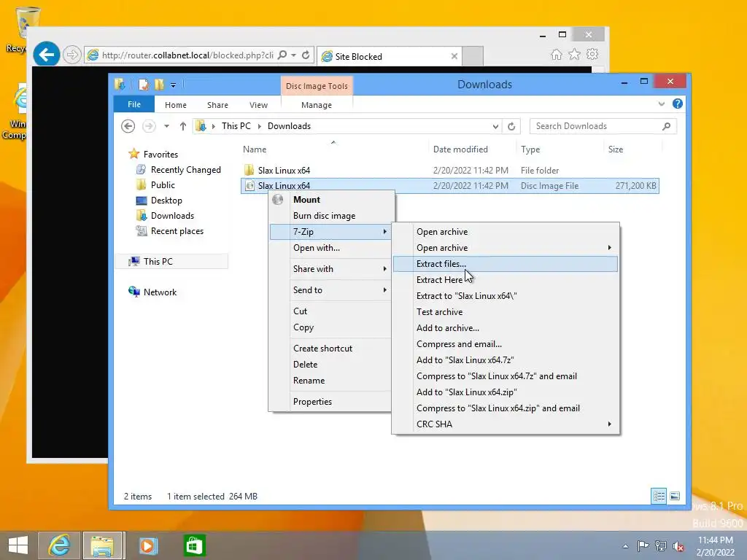This screenshot has height=560, width=747.
Task: Choose Open with... in the context menu
Action: tap(332, 248)
